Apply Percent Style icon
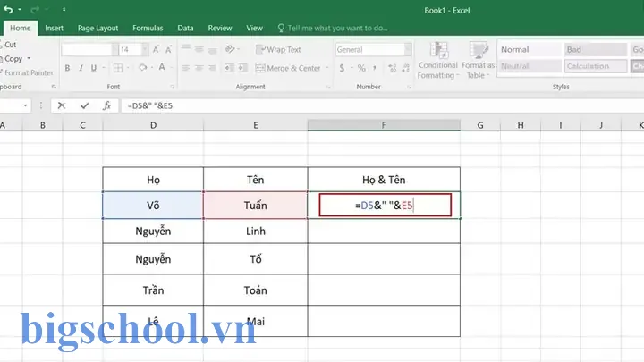Screen dimensions: 644x362 (361, 68)
